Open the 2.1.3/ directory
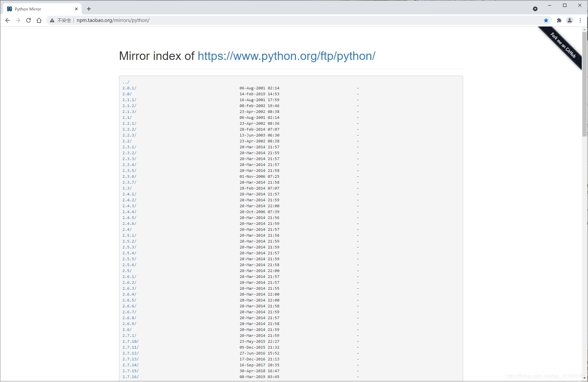 (x=129, y=112)
